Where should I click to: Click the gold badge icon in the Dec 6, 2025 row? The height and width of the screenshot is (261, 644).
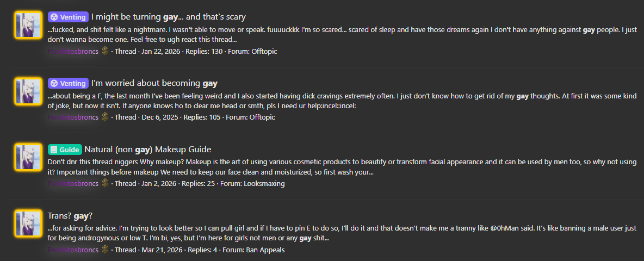[x=106, y=117]
